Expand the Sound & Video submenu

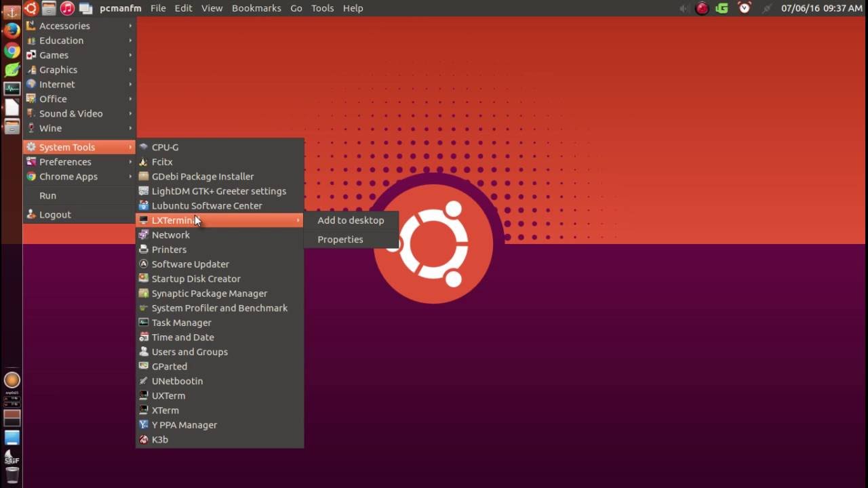[71, 113]
